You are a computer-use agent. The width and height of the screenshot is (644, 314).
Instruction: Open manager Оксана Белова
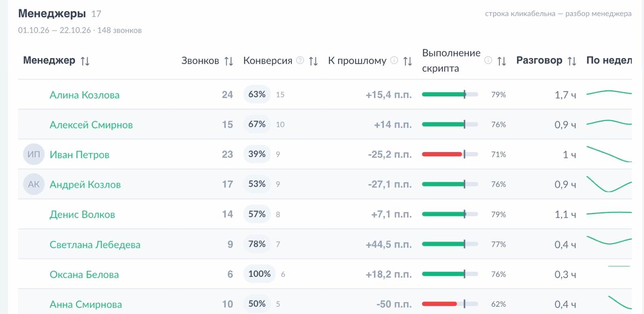pyautogui.click(x=84, y=274)
